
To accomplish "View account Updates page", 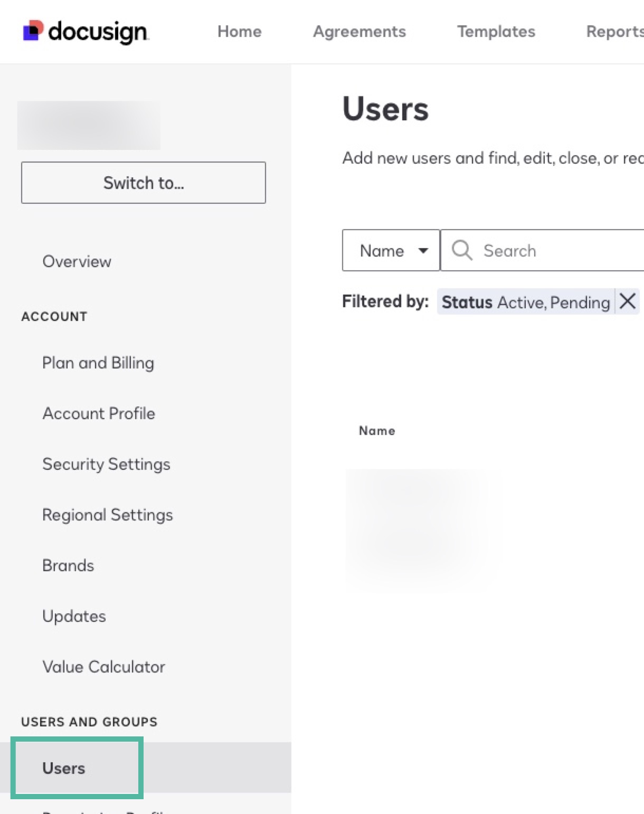I will pyautogui.click(x=74, y=616).
